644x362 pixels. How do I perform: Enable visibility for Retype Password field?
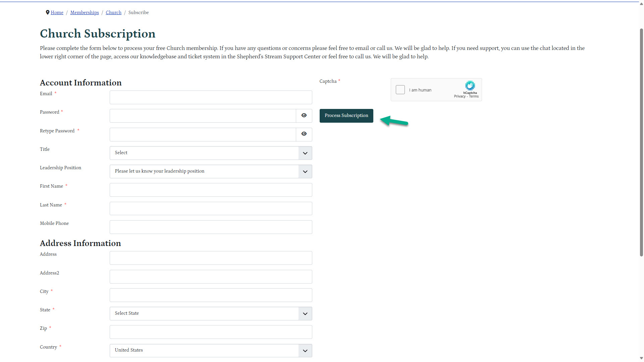pos(304,134)
